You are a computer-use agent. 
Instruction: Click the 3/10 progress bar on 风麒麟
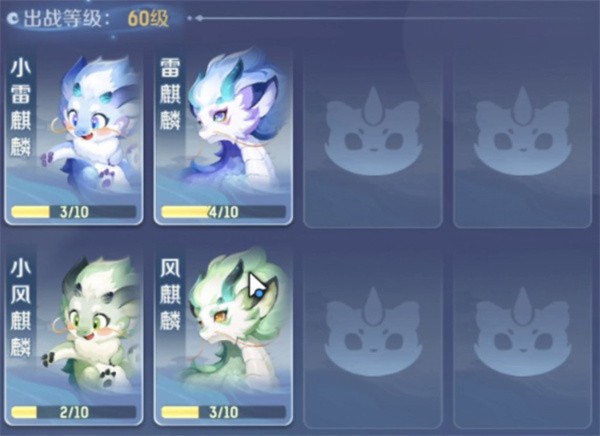[223, 412]
